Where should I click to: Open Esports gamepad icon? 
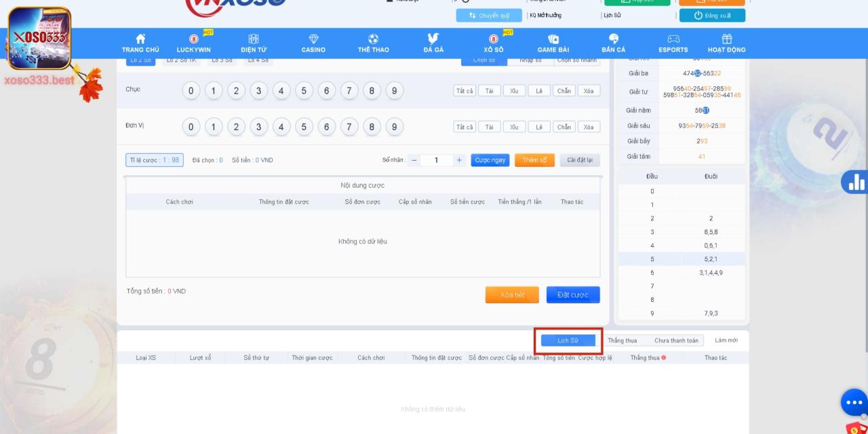pyautogui.click(x=673, y=39)
